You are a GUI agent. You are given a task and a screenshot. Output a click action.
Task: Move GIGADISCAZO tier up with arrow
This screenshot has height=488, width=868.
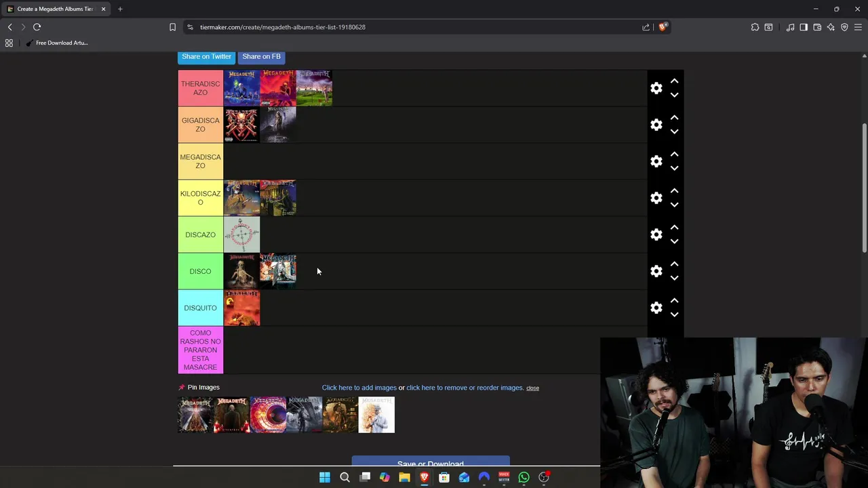(674, 117)
